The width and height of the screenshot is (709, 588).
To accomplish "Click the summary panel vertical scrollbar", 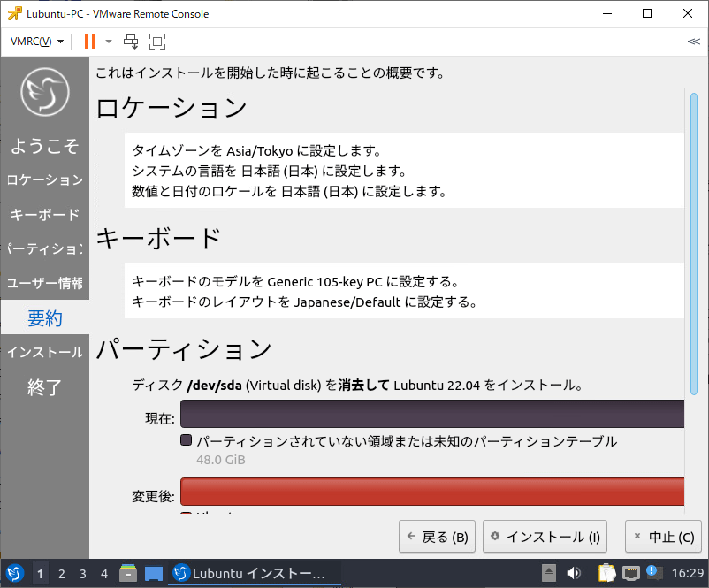I will coord(694,244).
